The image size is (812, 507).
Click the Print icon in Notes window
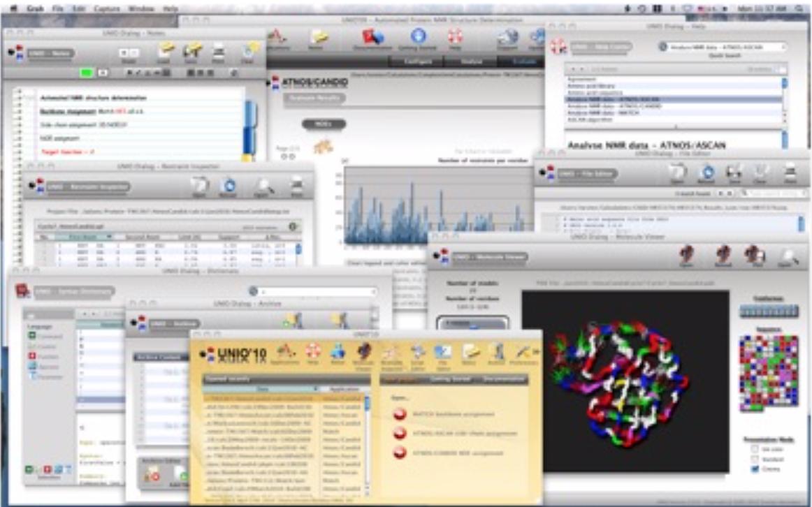tap(219, 52)
